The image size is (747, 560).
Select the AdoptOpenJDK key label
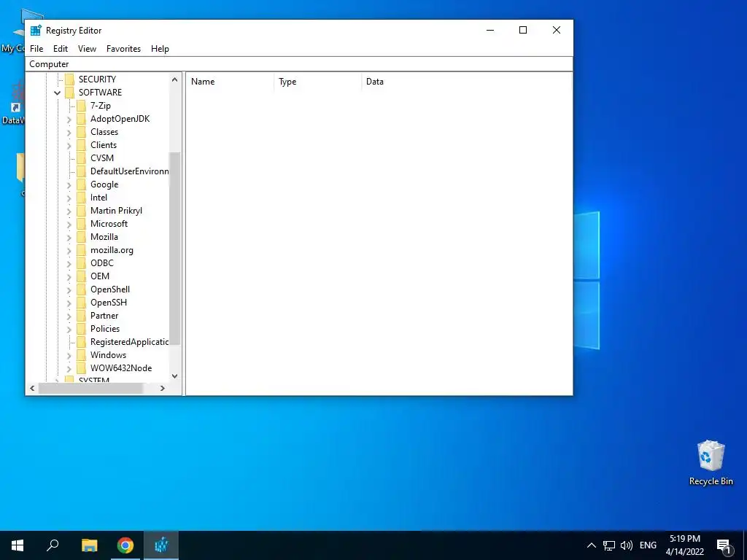(x=120, y=119)
